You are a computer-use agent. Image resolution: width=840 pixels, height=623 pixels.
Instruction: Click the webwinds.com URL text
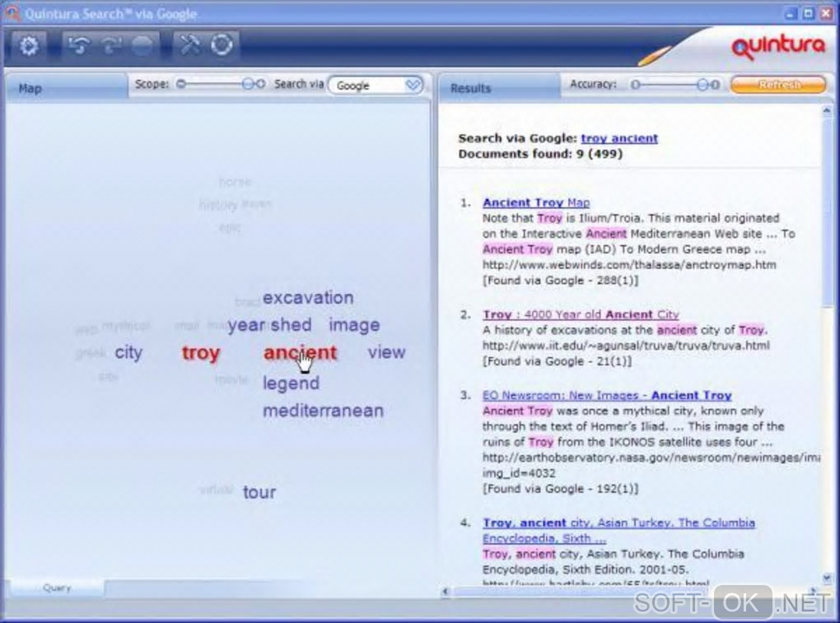click(x=629, y=264)
